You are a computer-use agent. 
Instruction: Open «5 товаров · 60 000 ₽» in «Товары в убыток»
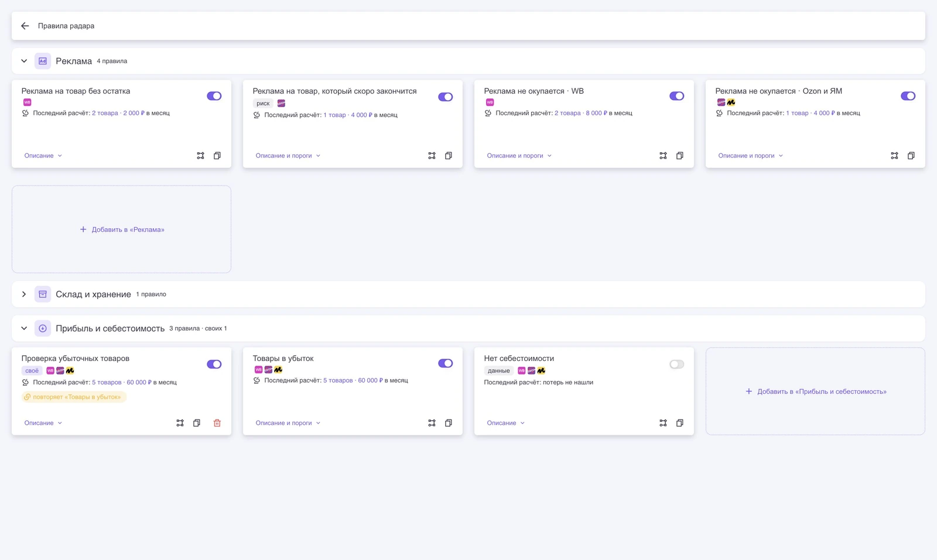pos(353,380)
